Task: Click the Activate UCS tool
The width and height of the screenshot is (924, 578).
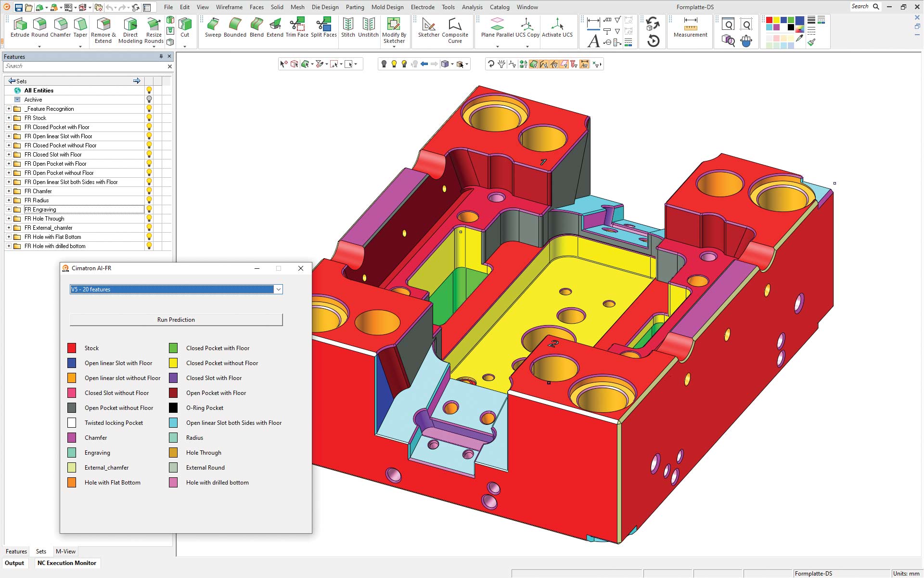Action: pos(557,27)
